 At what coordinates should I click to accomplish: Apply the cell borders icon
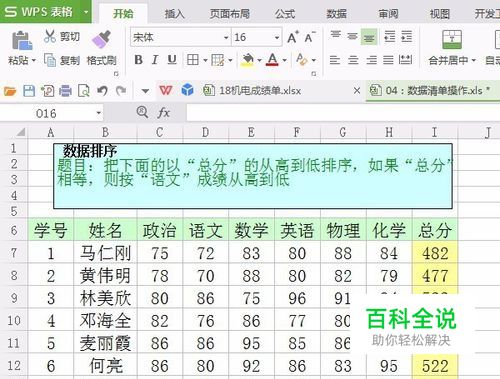(x=193, y=60)
